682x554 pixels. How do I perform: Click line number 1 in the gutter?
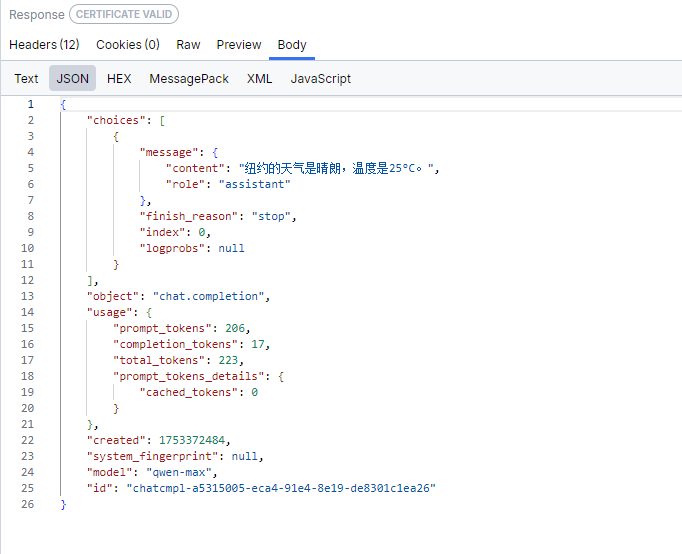[30, 104]
